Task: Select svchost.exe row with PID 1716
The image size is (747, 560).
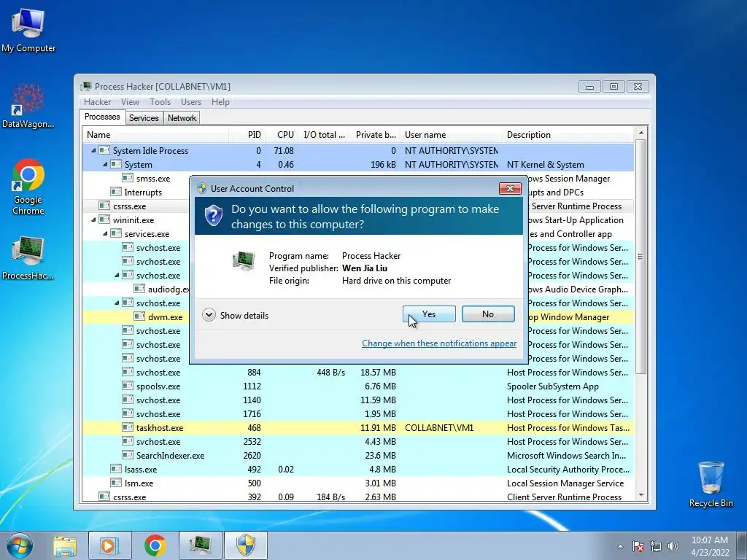Action: pyautogui.click(x=358, y=414)
